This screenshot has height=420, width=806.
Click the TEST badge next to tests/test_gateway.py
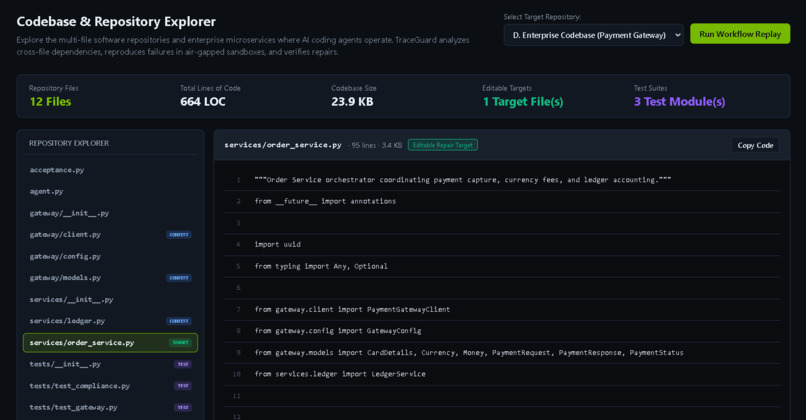[x=183, y=407]
